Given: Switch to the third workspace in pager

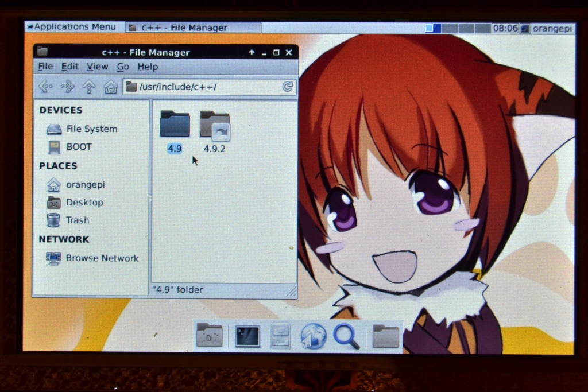Looking at the screenshot, I should (x=466, y=28).
